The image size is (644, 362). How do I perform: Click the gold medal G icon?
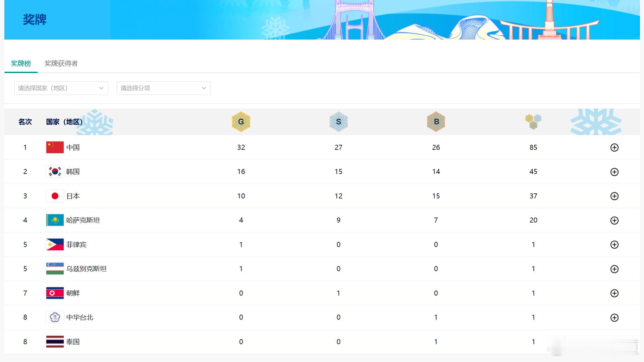point(241,122)
